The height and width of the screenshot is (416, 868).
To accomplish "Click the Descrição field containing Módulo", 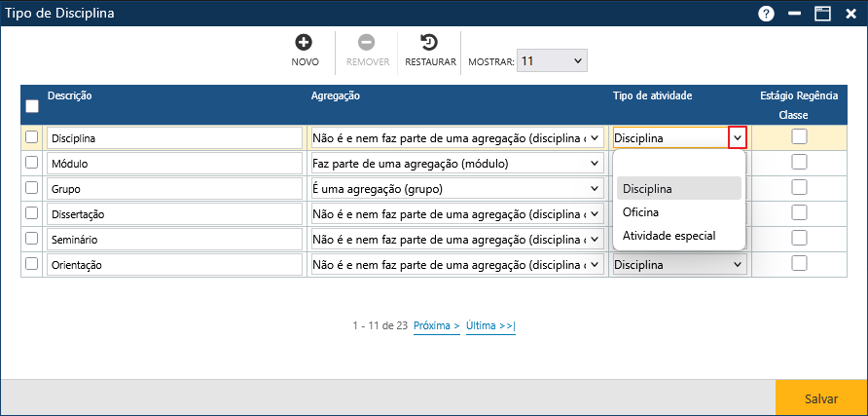I will click(175, 164).
